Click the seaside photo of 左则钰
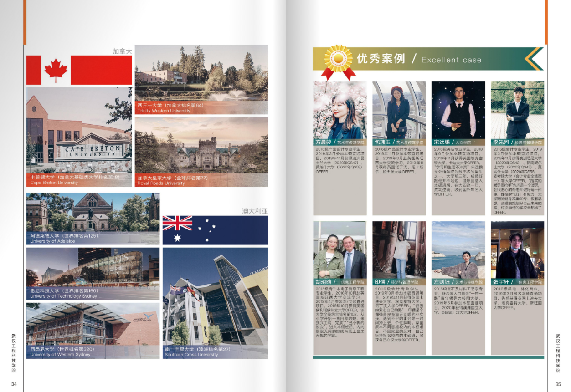The width and height of the screenshot is (571, 392). (458, 249)
